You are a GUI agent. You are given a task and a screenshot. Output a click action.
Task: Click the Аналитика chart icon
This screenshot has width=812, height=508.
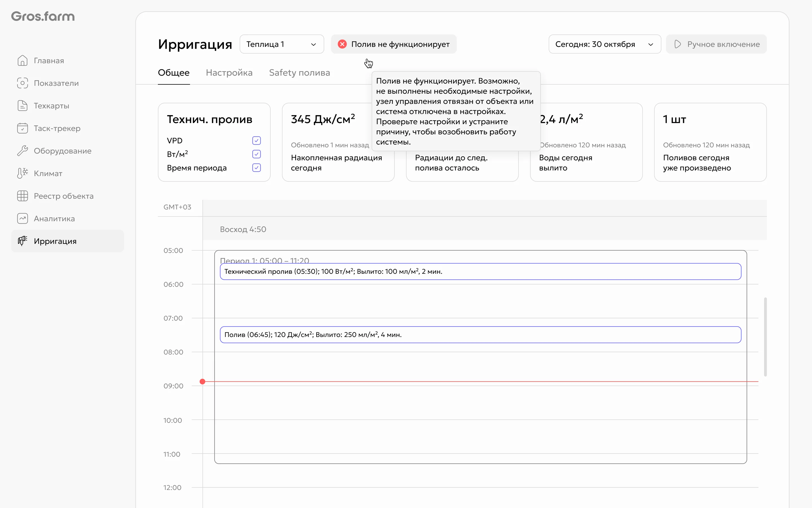(x=23, y=218)
